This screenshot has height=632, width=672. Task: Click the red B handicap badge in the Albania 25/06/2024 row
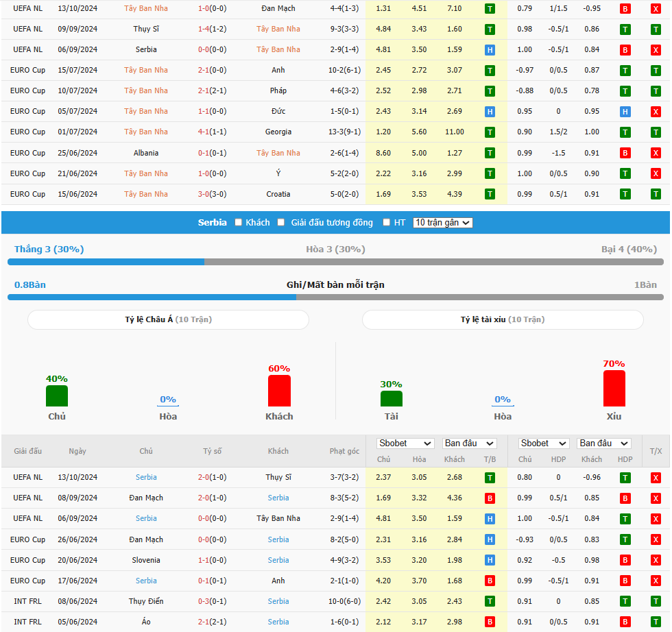coord(625,153)
